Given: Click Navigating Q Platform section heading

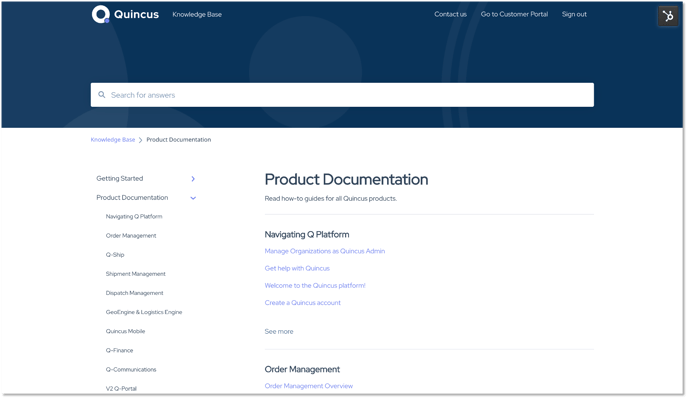Looking at the screenshot, I should point(307,234).
